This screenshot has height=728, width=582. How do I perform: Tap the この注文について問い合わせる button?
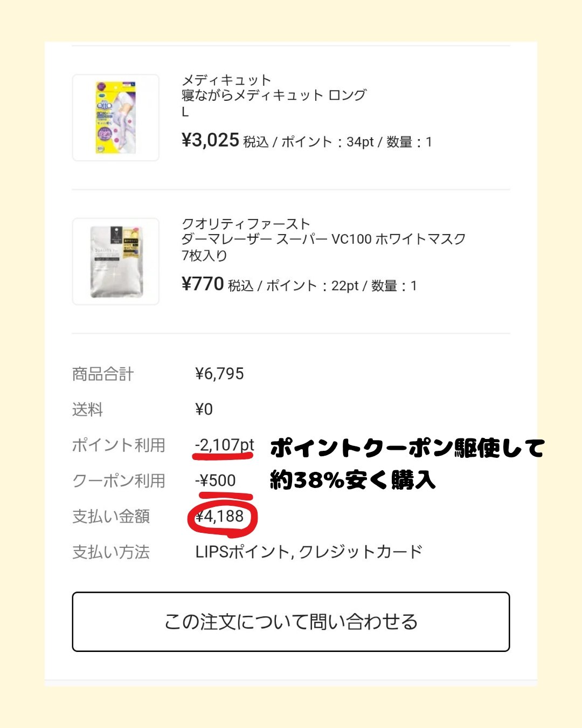click(291, 621)
